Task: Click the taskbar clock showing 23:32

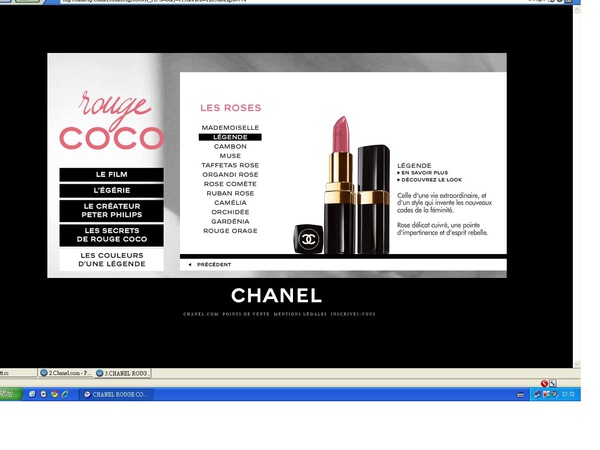Action: [x=568, y=395]
